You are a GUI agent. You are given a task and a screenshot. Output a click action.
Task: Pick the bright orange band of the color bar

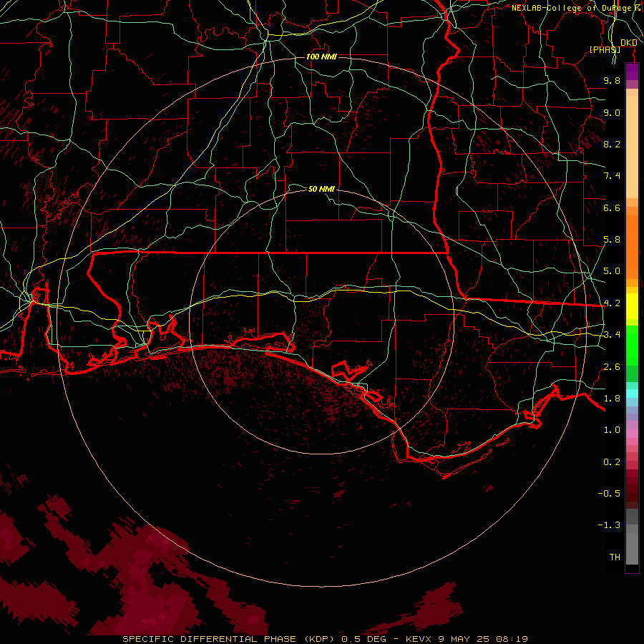coord(632,246)
